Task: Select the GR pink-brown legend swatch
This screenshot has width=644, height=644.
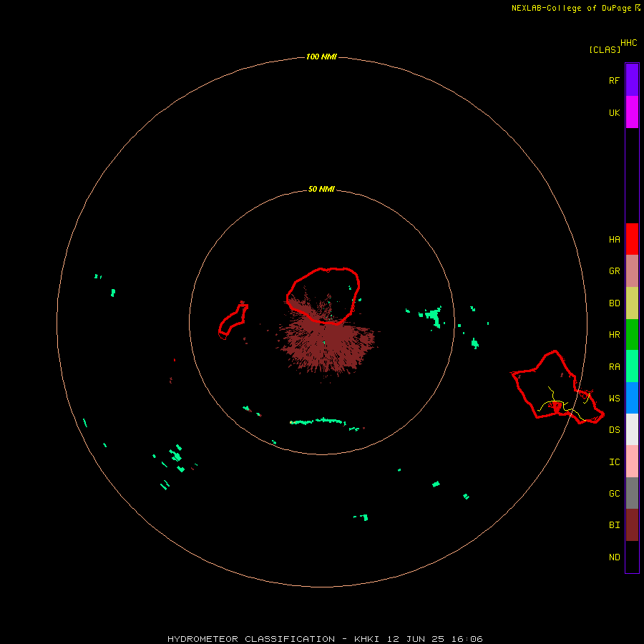Action: [x=632, y=271]
